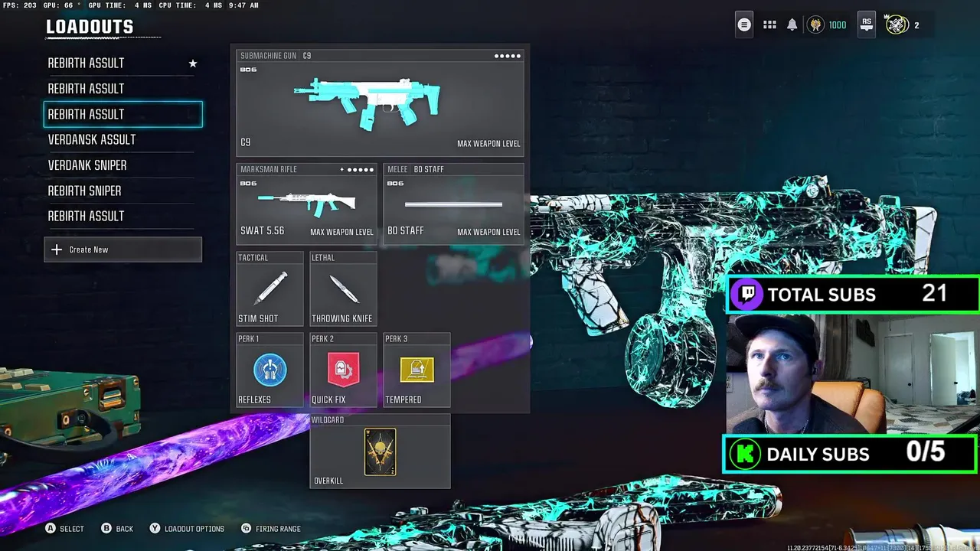Open the Firing Range prompt
The height and width of the screenshot is (551, 980).
(271, 529)
